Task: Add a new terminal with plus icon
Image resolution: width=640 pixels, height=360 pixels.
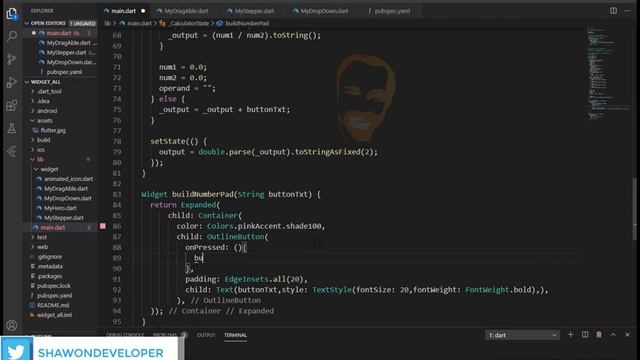Action: 571,335
